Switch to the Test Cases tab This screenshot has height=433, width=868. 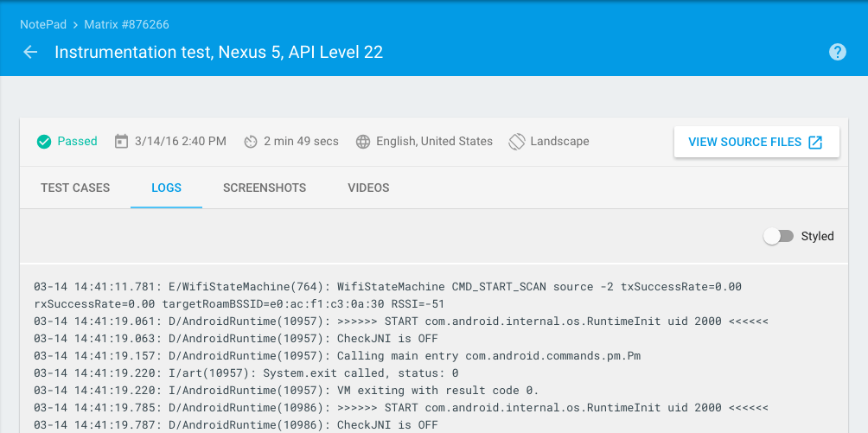coord(75,188)
